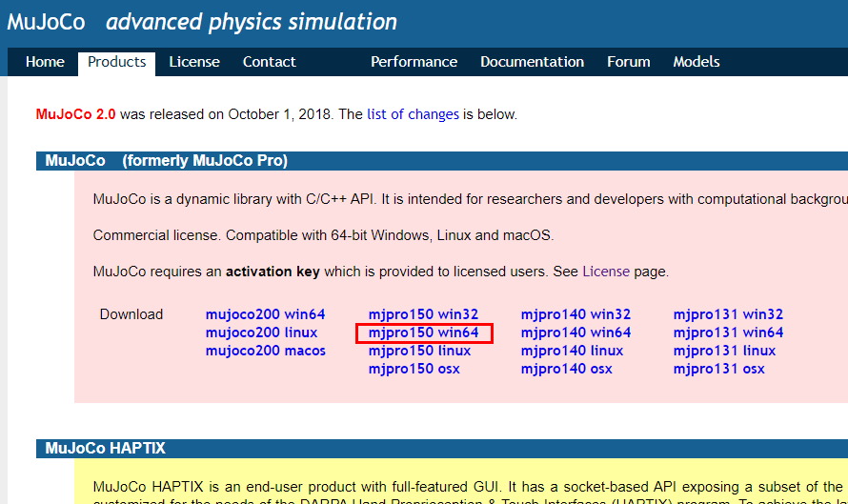Open the Documentation page

533,62
